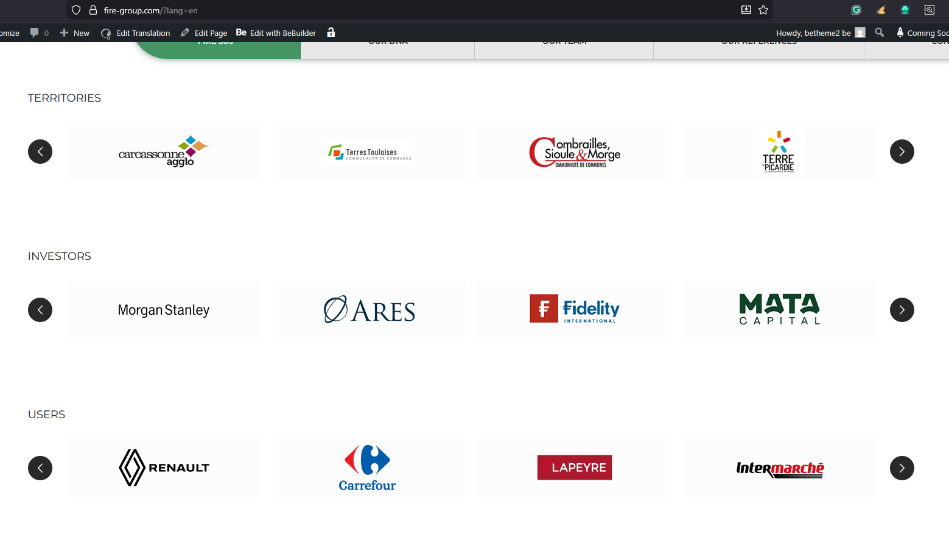The image size is (949, 560).
Task: Advance the Investors carousel forward
Action: 902,310
